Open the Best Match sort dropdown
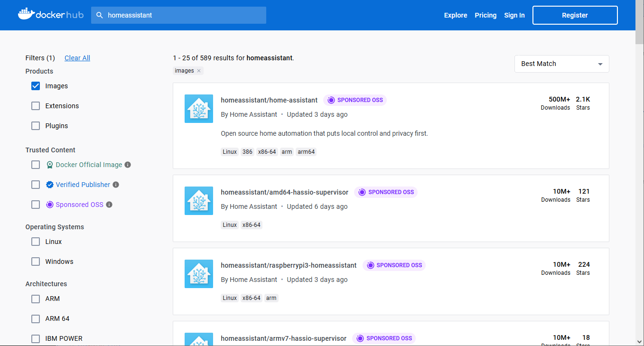644x346 pixels. coord(561,64)
